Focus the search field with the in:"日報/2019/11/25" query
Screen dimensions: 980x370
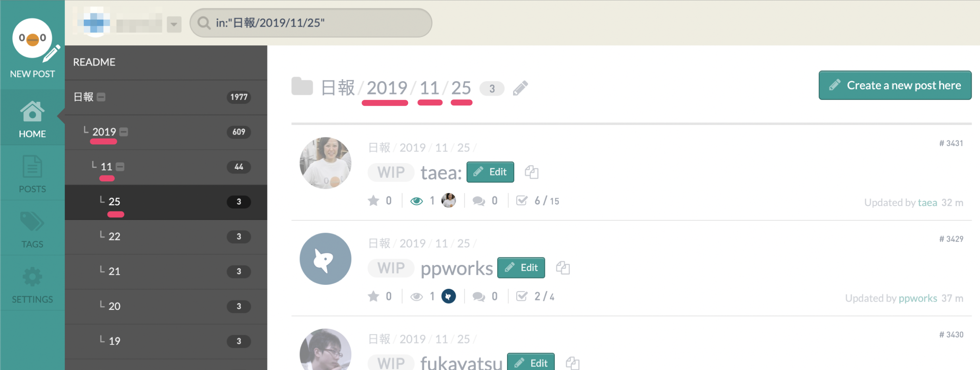(x=311, y=23)
